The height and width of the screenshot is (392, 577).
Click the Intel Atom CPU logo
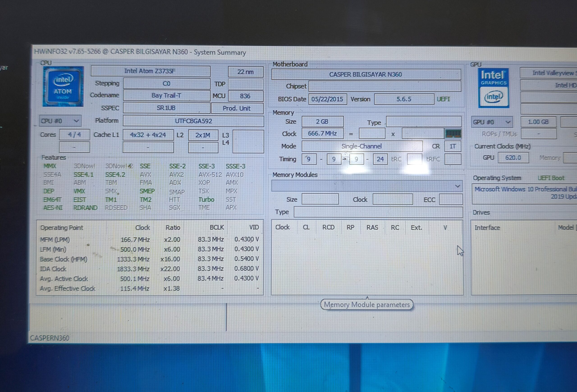(63, 87)
